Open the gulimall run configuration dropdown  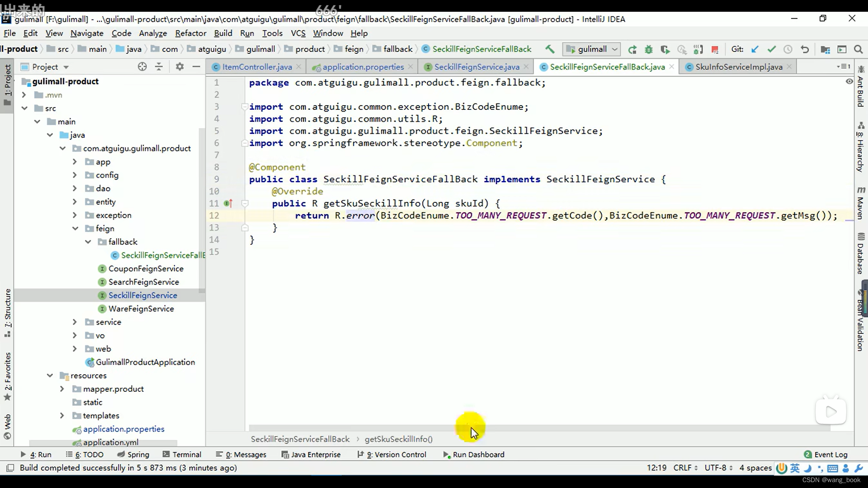pos(592,49)
